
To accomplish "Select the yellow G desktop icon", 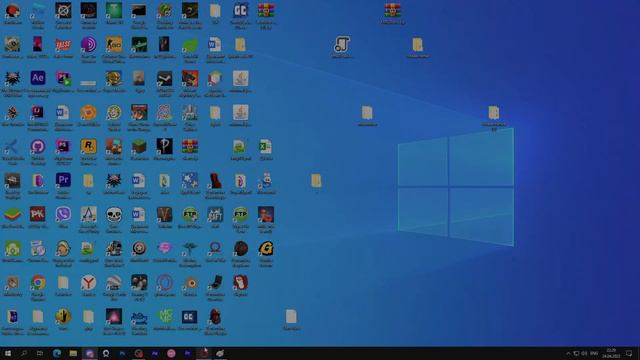I will click(x=265, y=248).
